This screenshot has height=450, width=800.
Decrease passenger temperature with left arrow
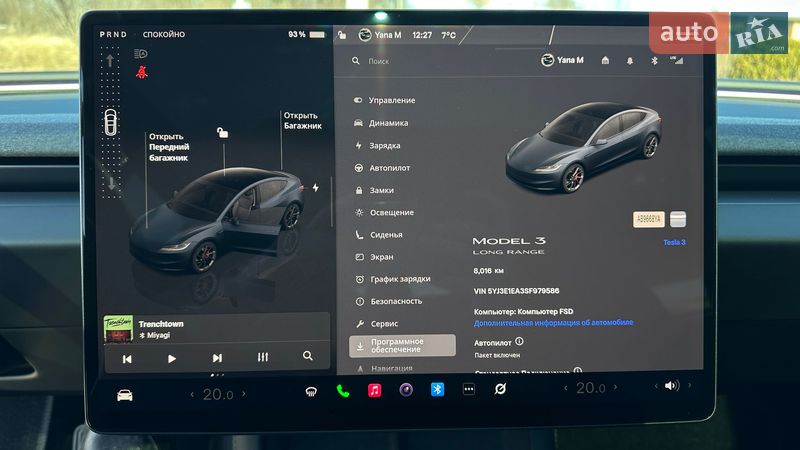(565, 388)
